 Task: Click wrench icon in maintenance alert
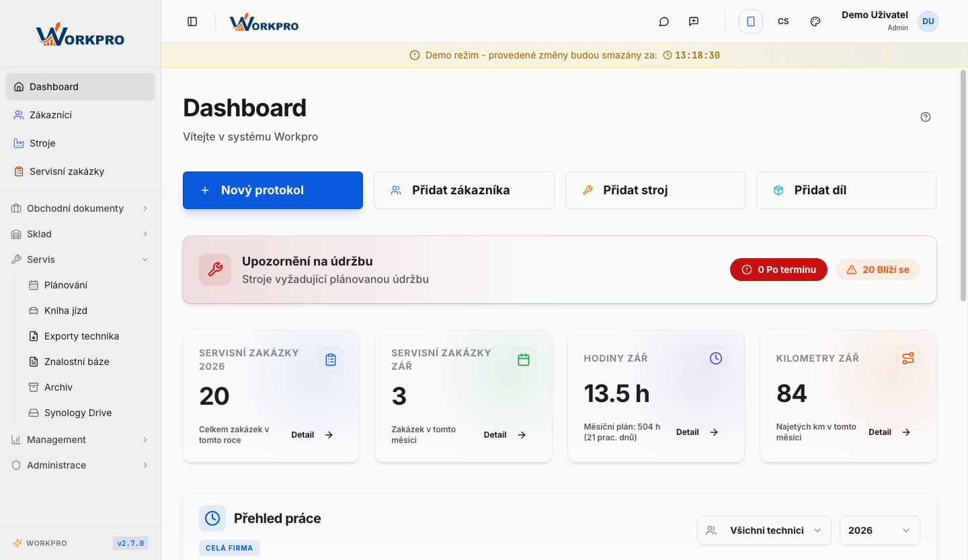coord(215,270)
